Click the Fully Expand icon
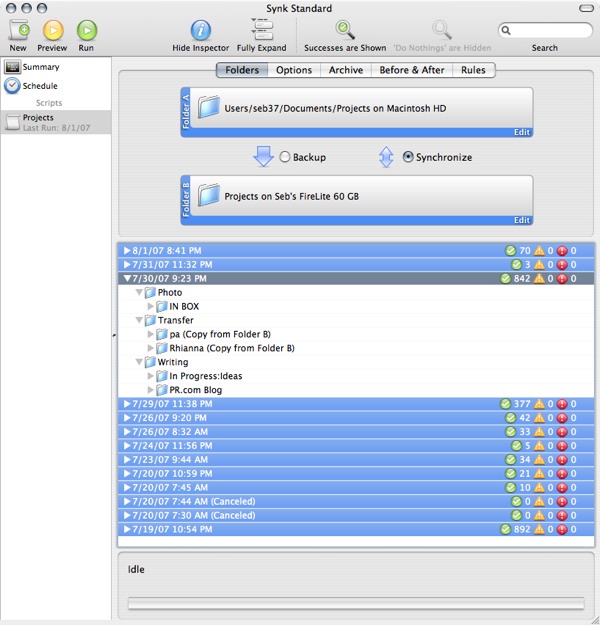 tap(262, 29)
